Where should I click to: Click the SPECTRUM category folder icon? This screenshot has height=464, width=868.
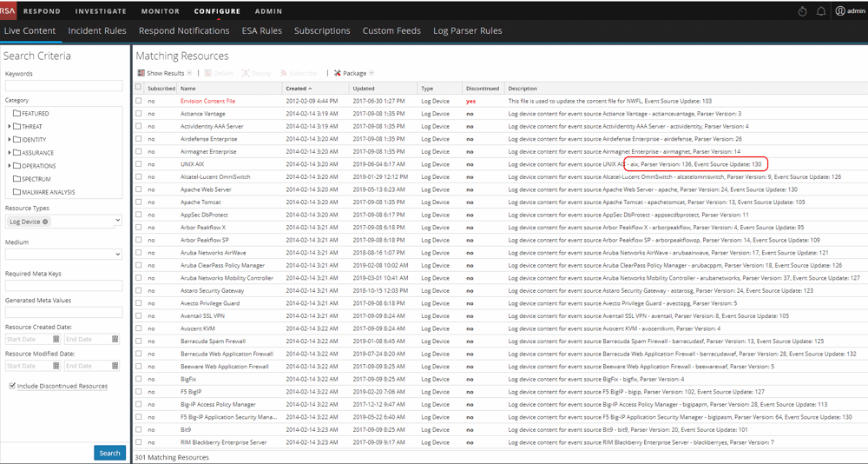pyautogui.click(x=16, y=179)
